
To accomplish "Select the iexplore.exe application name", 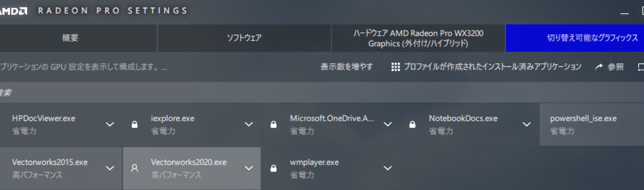I will (x=173, y=118).
